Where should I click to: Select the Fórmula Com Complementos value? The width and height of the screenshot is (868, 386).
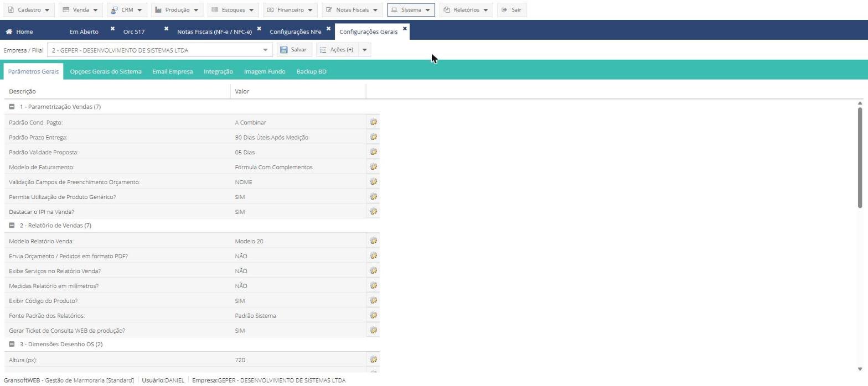273,167
